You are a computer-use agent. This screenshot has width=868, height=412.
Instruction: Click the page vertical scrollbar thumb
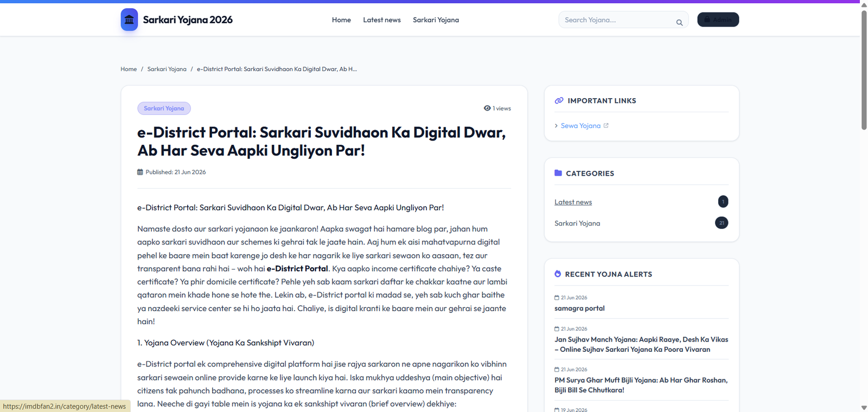(864, 69)
